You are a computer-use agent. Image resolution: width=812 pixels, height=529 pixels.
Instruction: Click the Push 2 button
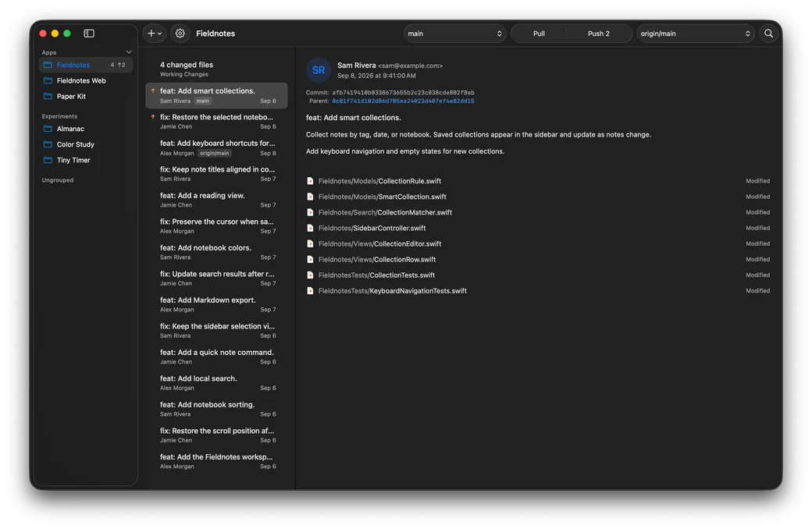(599, 33)
